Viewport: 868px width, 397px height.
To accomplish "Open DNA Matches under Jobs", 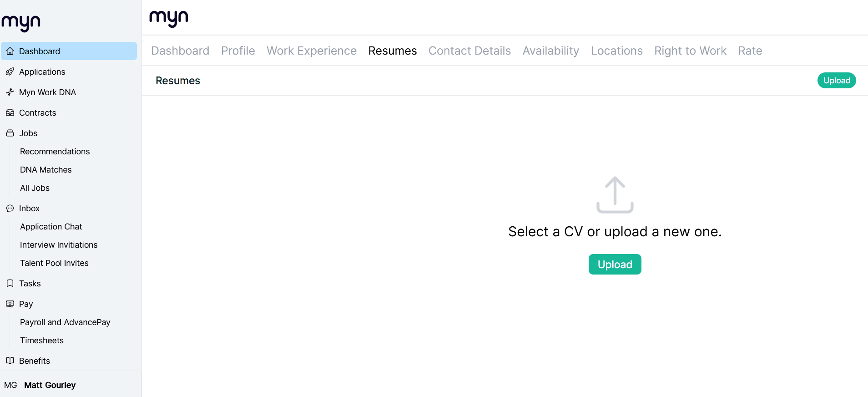I will [x=46, y=170].
